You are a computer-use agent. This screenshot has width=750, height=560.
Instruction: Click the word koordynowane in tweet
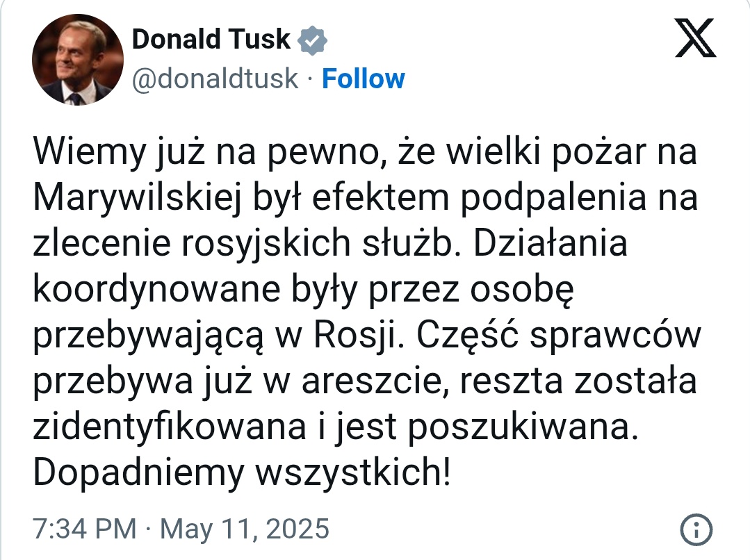[156, 290]
